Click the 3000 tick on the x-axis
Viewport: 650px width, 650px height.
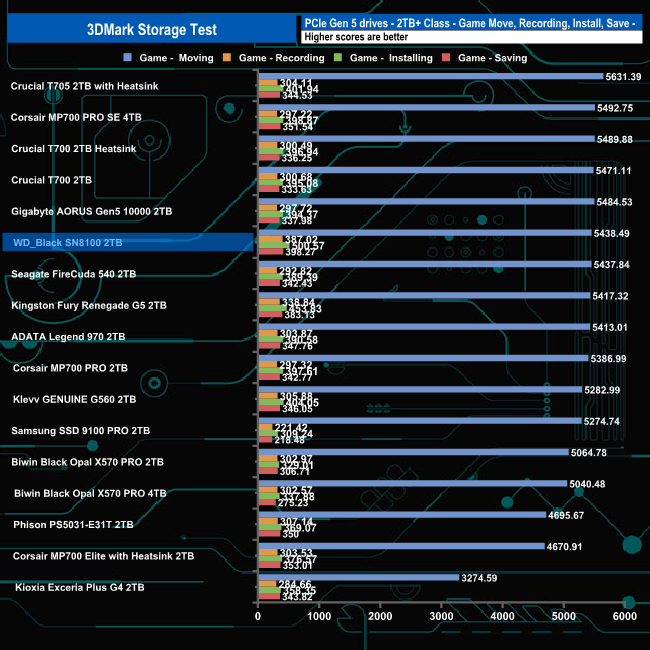(441, 616)
